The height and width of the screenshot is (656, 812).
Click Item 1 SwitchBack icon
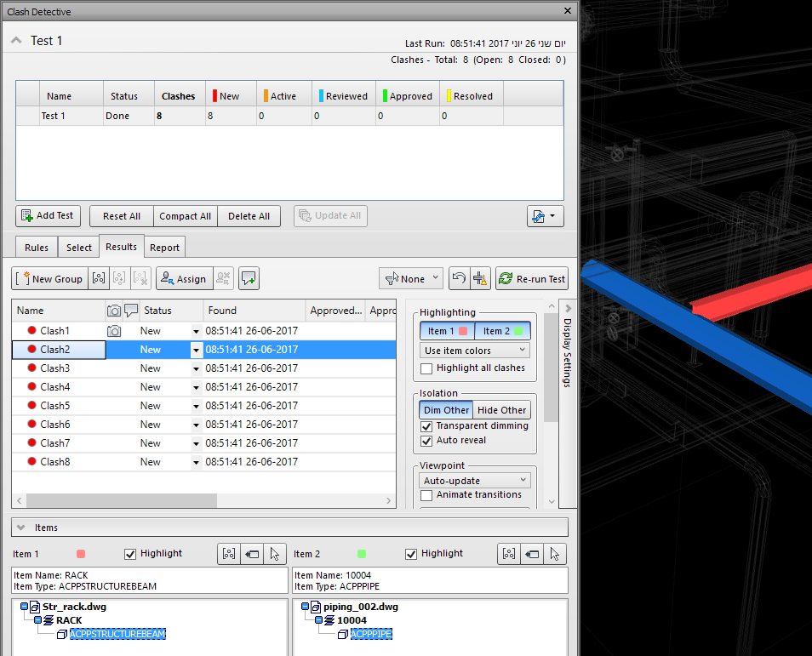click(x=252, y=554)
